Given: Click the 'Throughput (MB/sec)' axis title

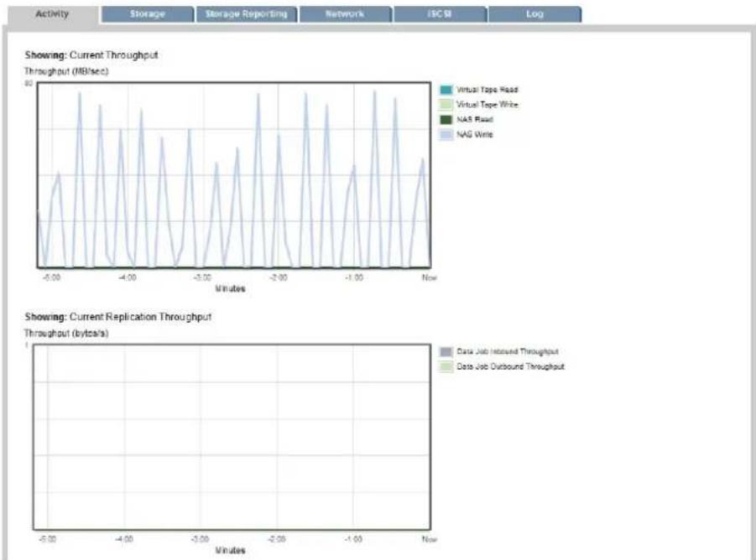Looking at the screenshot, I should pyautogui.click(x=66, y=71).
